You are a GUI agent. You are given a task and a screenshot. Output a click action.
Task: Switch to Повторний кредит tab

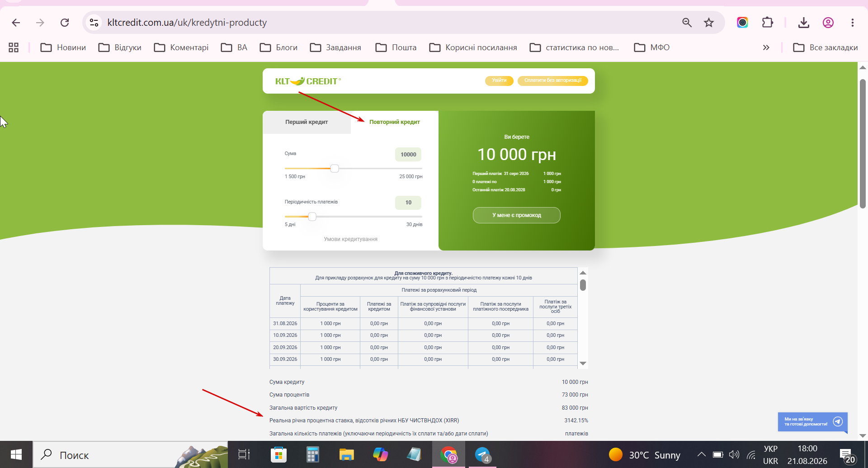click(395, 122)
